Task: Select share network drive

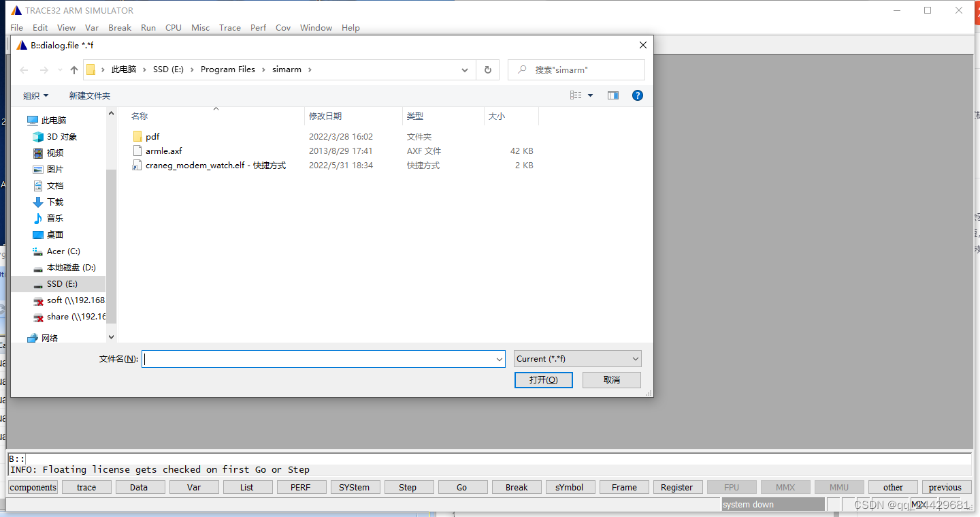Action: pos(76,317)
